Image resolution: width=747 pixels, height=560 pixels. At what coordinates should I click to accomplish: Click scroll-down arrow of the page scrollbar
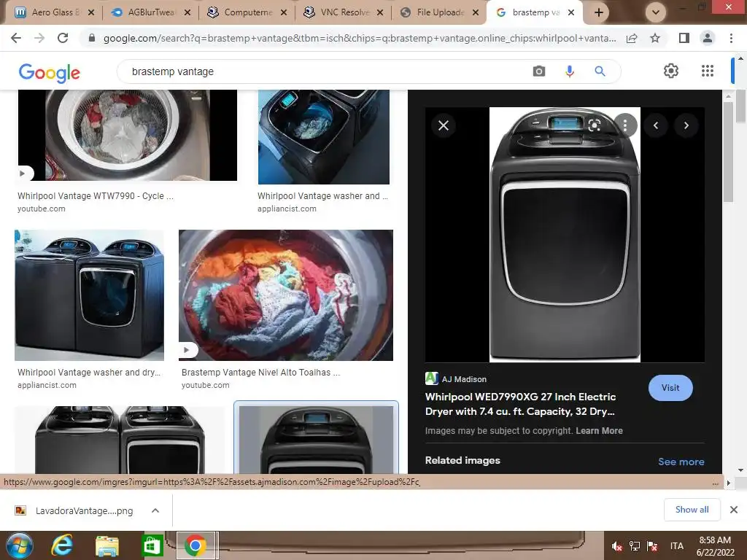click(x=740, y=470)
